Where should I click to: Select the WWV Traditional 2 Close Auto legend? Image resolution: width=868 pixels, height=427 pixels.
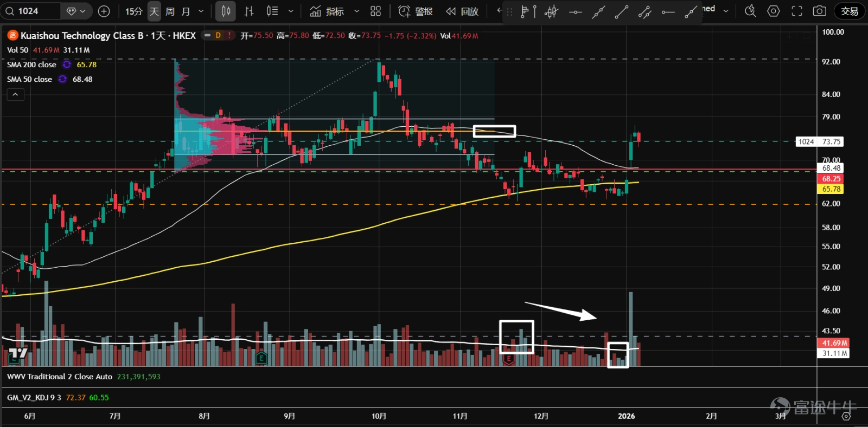tap(60, 377)
